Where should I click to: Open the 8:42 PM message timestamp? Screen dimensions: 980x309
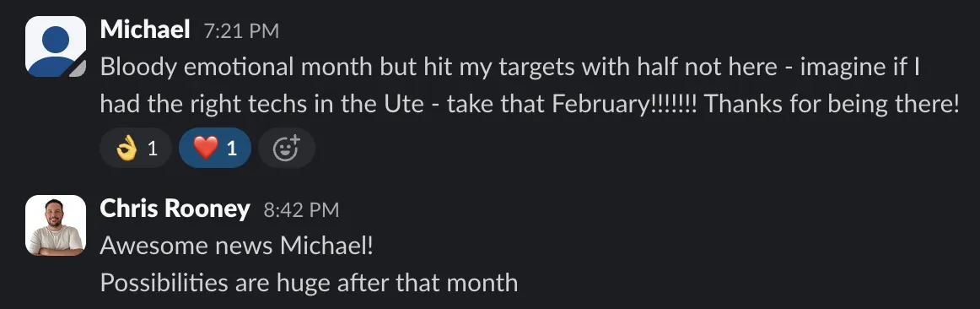[301, 210]
